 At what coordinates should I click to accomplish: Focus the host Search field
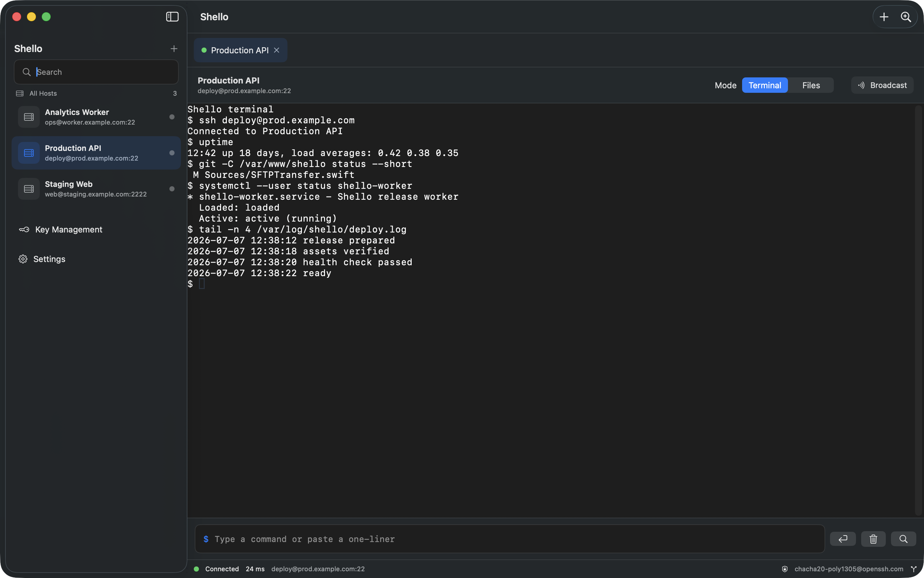pyautogui.click(x=96, y=72)
